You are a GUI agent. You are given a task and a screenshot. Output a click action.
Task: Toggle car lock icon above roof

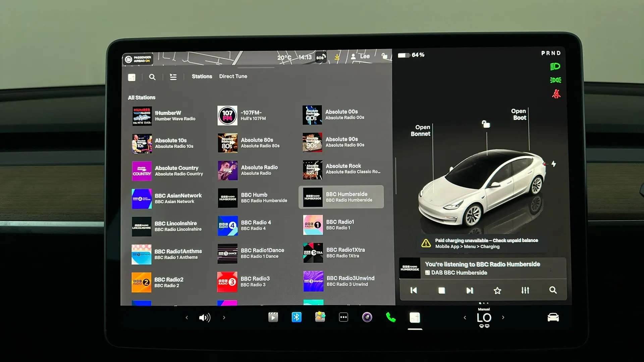coord(486,124)
